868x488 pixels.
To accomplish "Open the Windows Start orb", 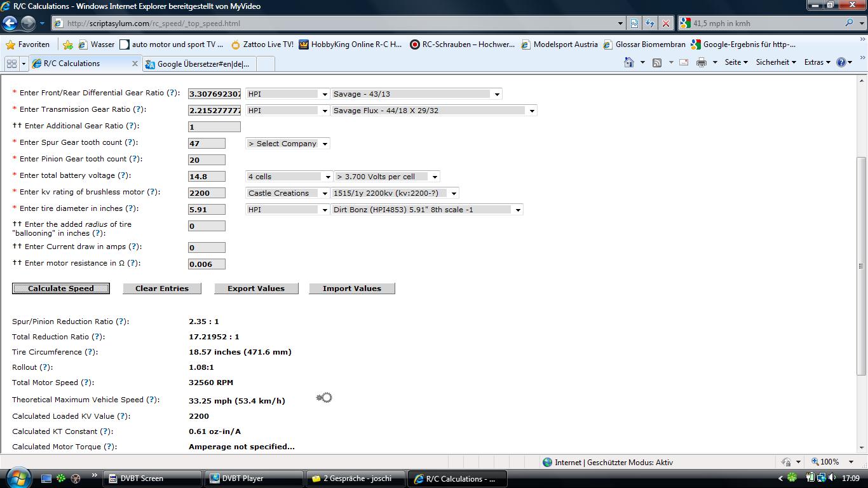I will pos(17,478).
